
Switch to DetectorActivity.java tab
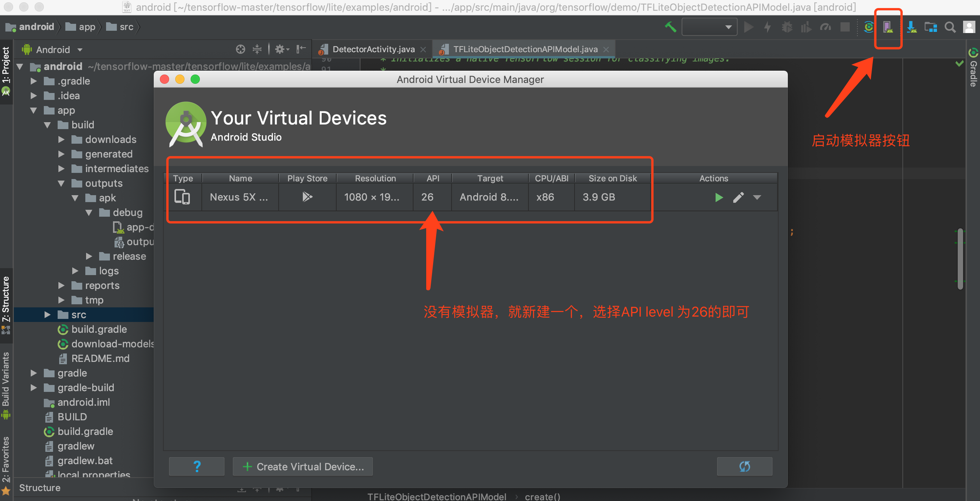pyautogui.click(x=373, y=49)
